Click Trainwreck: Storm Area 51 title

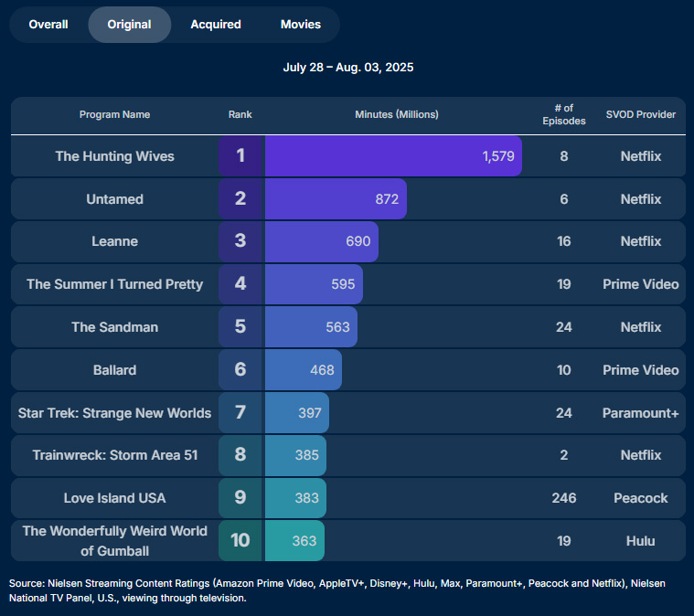pos(114,455)
